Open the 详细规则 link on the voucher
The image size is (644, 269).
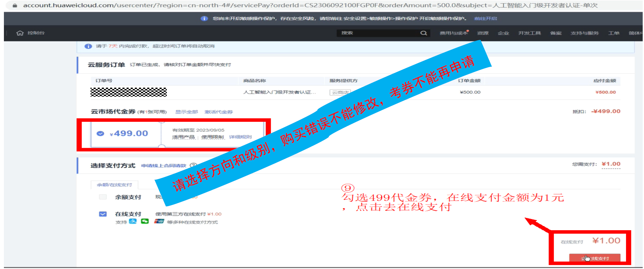(x=240, y=137)
